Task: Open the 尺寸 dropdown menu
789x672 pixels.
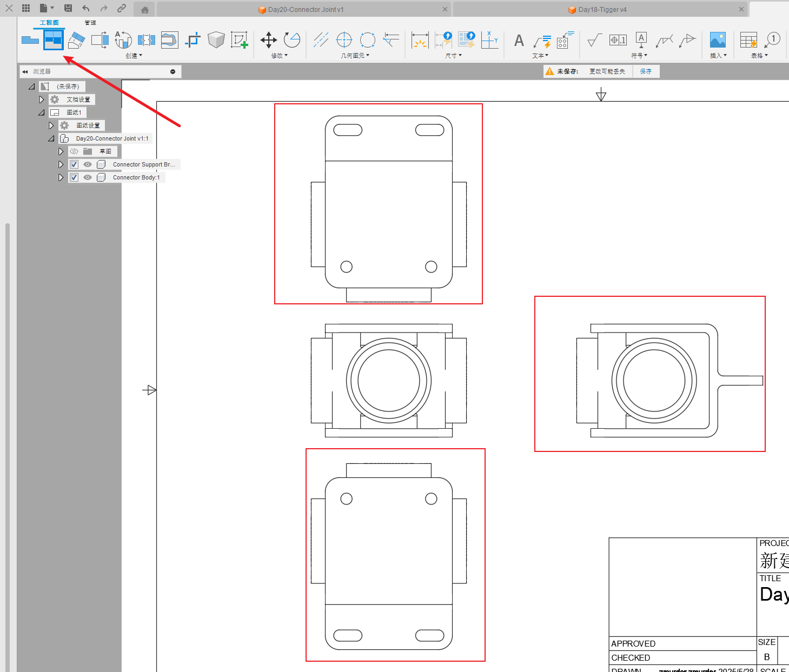Action: click(453, 56)
